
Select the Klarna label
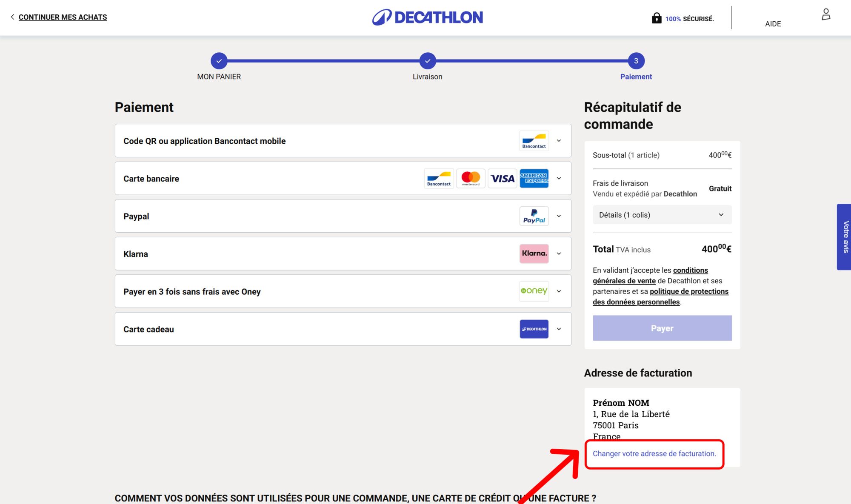pyautogui.click(x=136, y=254)
